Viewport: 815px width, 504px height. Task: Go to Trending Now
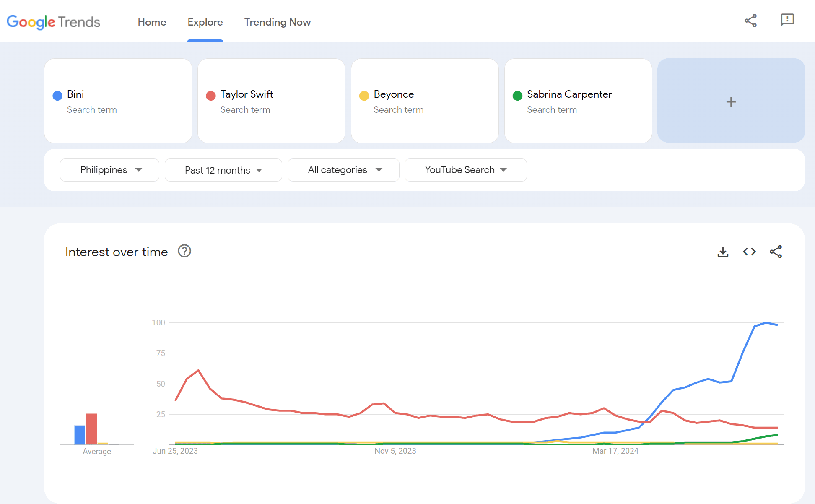(x=278, y=22)
